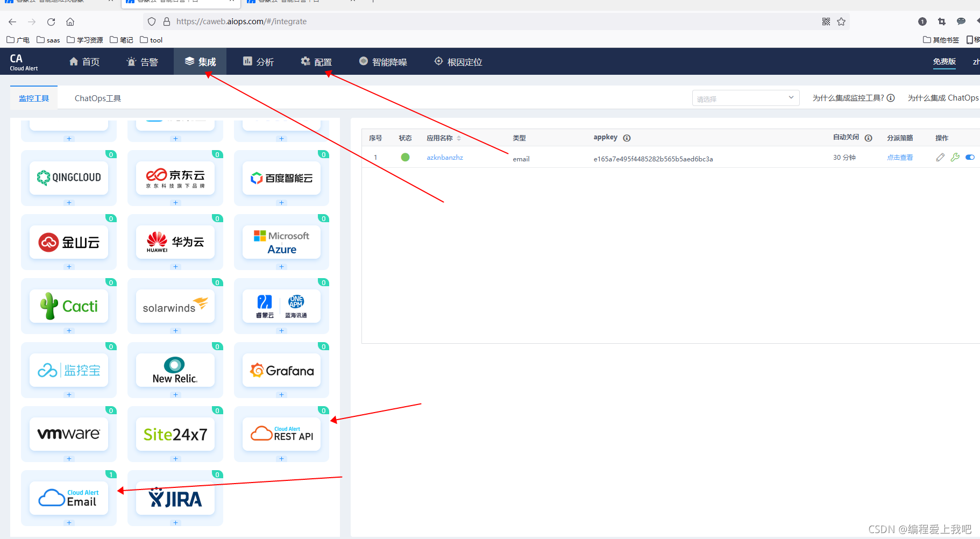Switch to the ChatOps工具 tab
The image size is (980, 539).
pos(98,98)
